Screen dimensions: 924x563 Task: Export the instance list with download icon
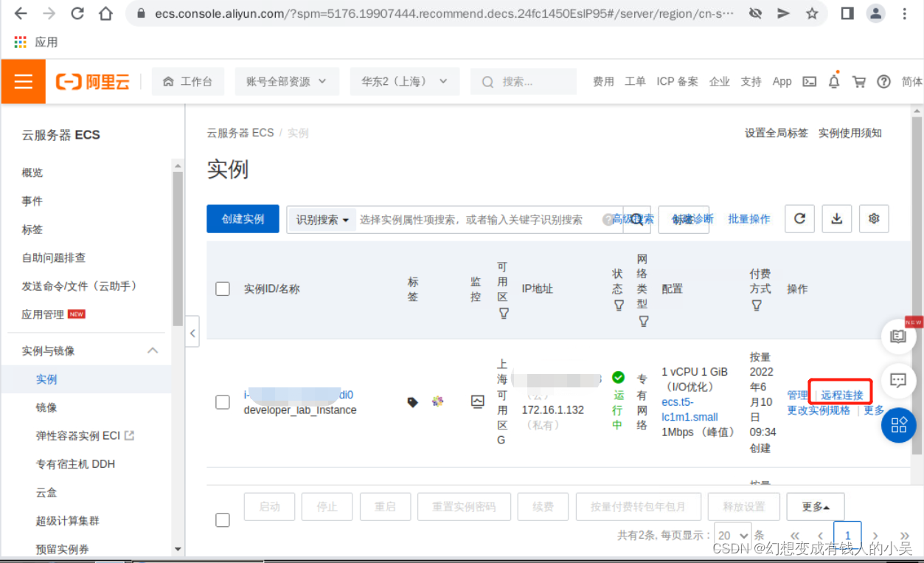837,218
